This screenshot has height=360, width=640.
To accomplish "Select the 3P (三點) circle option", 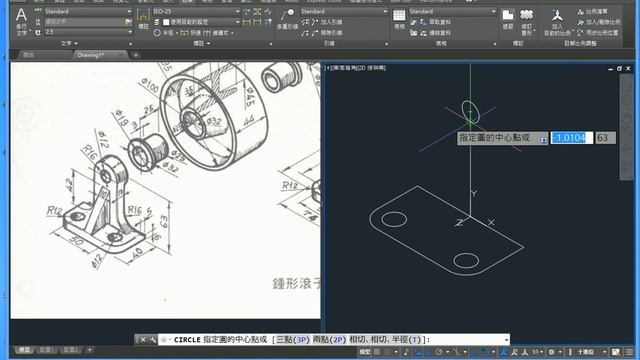I will 293,340.
